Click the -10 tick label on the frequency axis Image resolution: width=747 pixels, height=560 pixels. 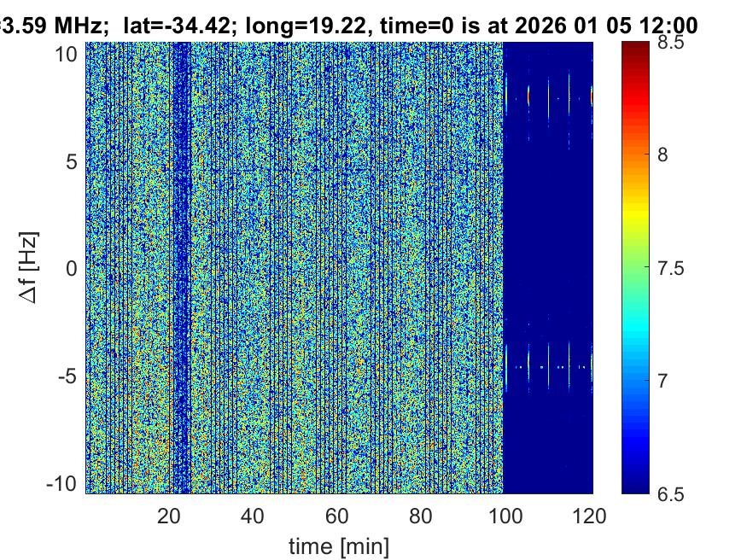tap(61, 483)
